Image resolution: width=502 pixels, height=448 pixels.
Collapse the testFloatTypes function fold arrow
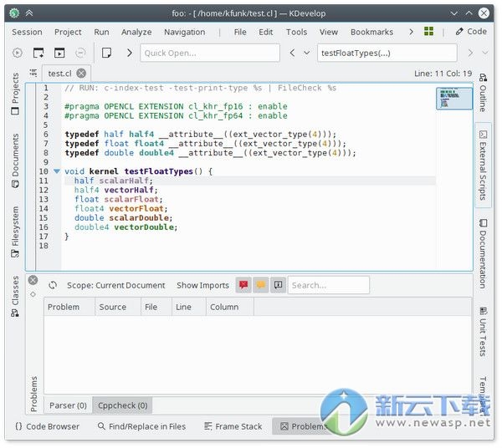click(x=57, y=171)
